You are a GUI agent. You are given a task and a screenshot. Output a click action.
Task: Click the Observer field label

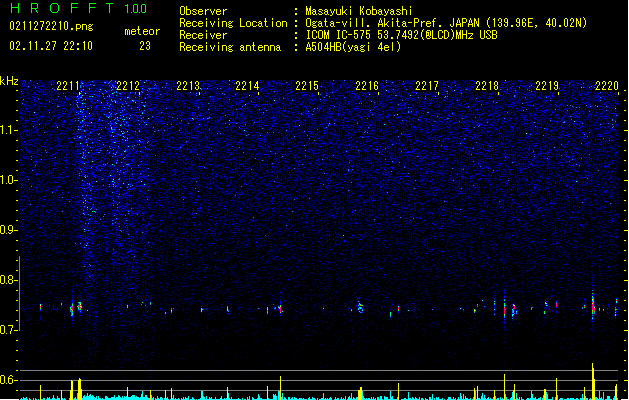tap(203, 11)
